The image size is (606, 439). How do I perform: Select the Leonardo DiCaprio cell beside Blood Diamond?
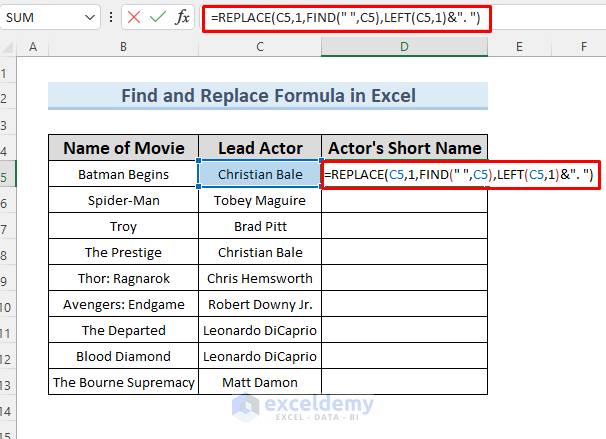(260, 356)
